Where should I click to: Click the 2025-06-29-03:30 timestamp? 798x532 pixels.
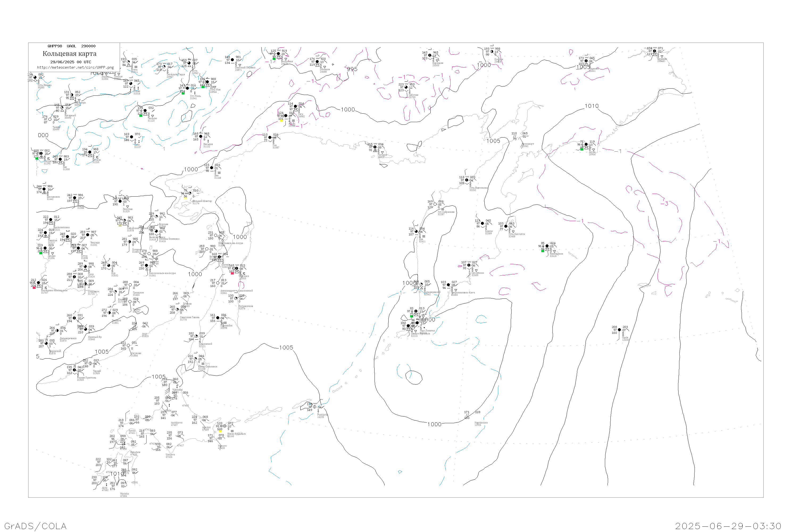(x=728, y=526)
